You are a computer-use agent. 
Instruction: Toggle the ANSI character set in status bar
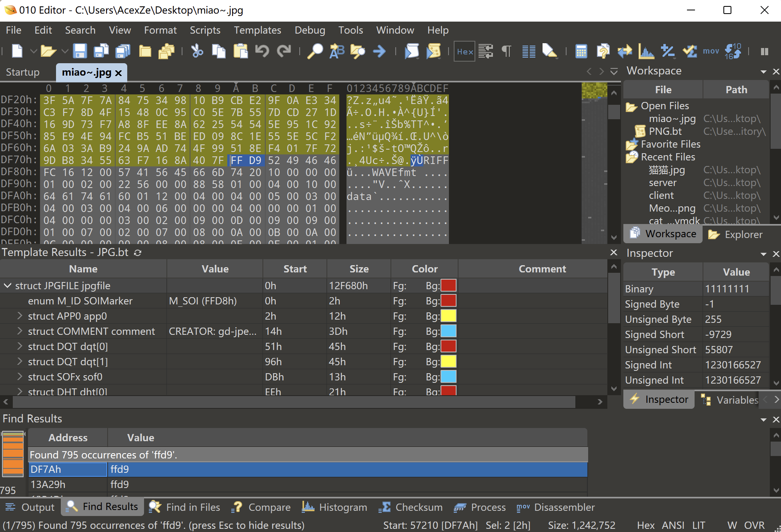673,525
